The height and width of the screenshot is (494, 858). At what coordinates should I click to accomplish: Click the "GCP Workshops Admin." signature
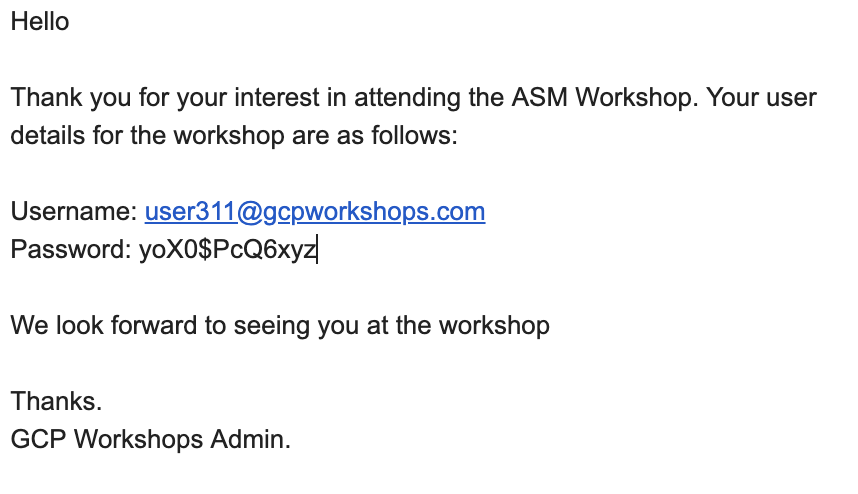coord(150,439)
